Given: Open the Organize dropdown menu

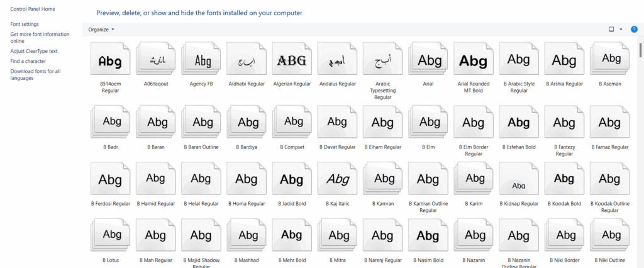Looking at the screenshot, I should 101,30.
